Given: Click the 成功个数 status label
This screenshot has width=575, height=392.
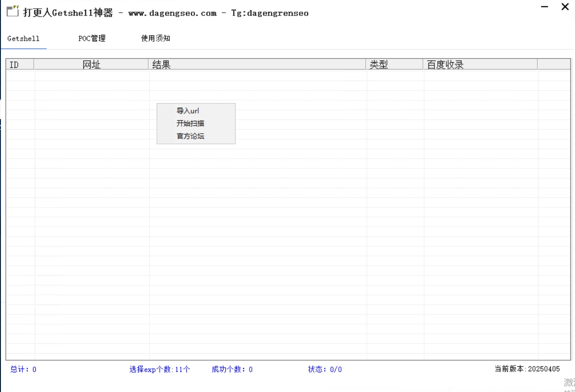Looking at the screenshot, I should coord(232,370).
